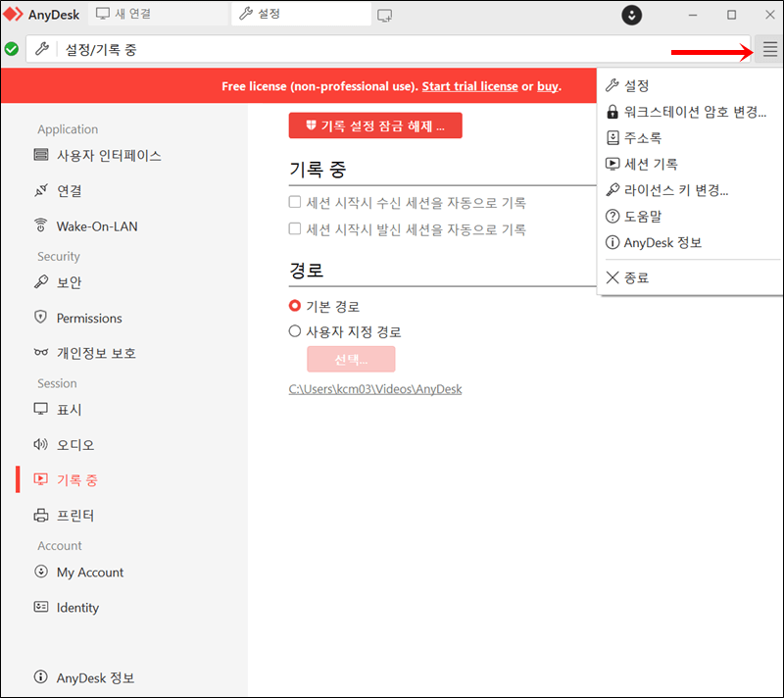Open the hamburger main menu icon
784x698 pixels.
pos(769,49)
